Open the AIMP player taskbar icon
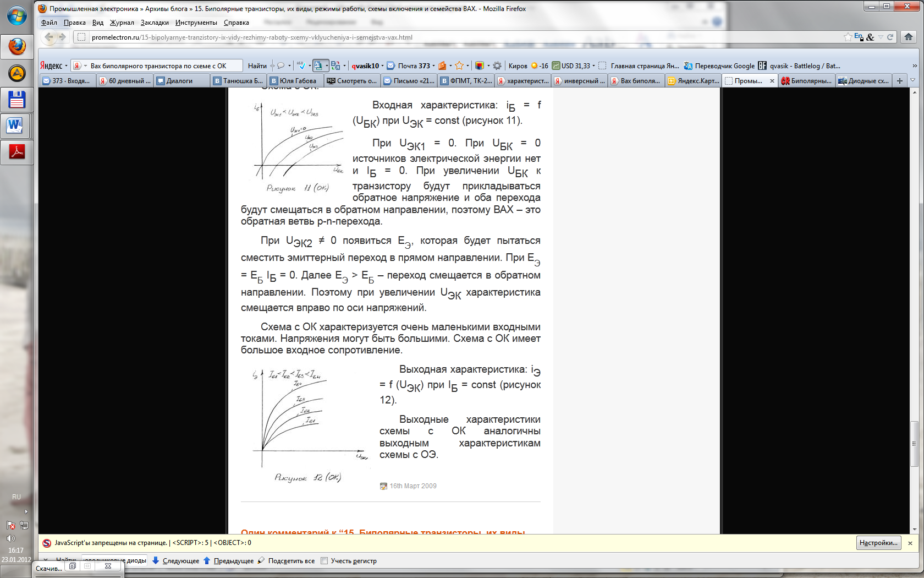The height and width of the screenshot is (578, 924). point(16,73)
